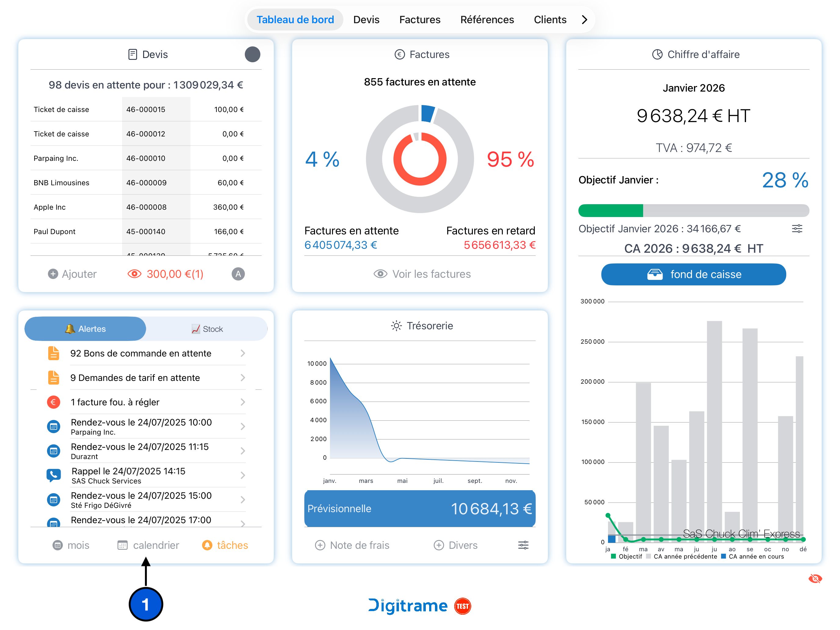Toggle red crossed-eye visibility icon
The image size is (840, 630).
815,578
